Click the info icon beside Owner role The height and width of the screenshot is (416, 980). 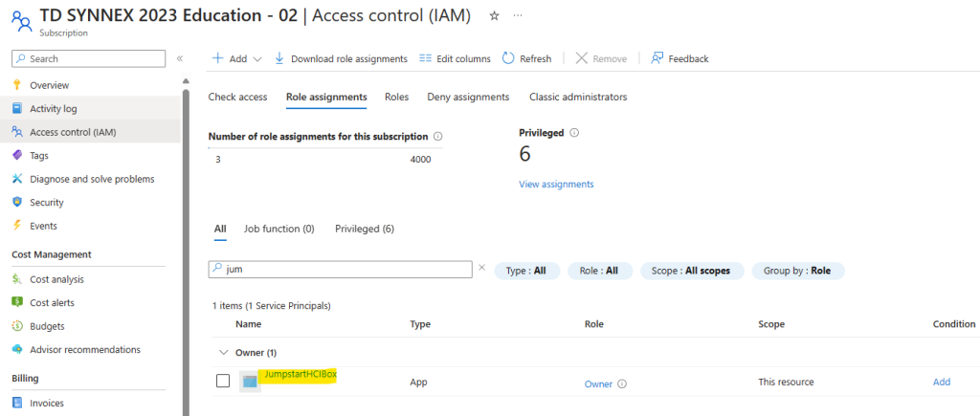622,384
